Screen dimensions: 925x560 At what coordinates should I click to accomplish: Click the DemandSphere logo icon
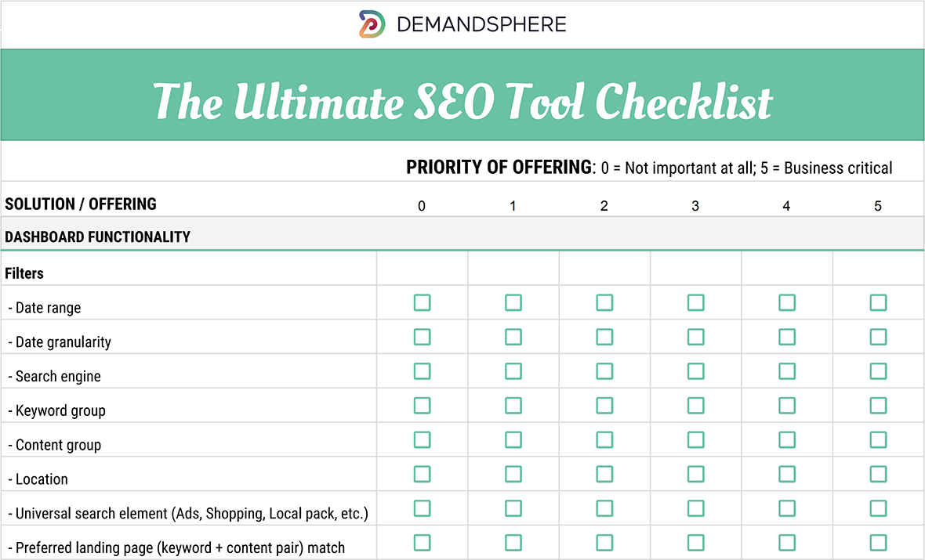[x=372, y=23]
